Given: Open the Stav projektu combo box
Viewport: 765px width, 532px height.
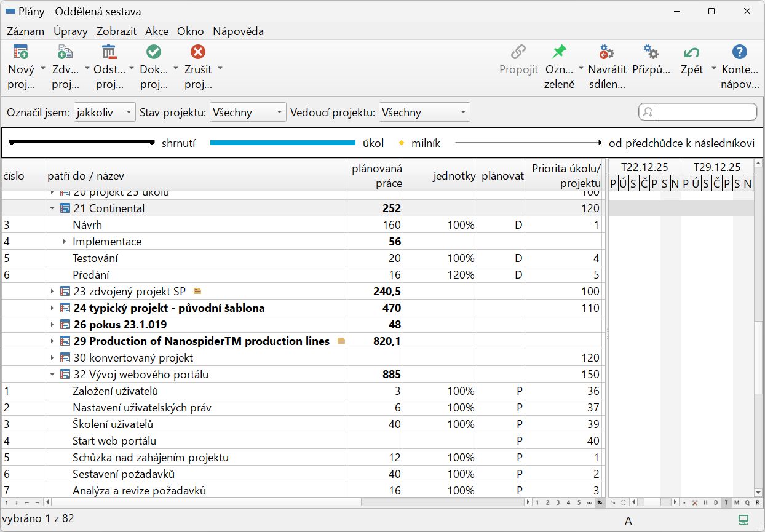Looking at the screenshot, I should click(248, 113).
